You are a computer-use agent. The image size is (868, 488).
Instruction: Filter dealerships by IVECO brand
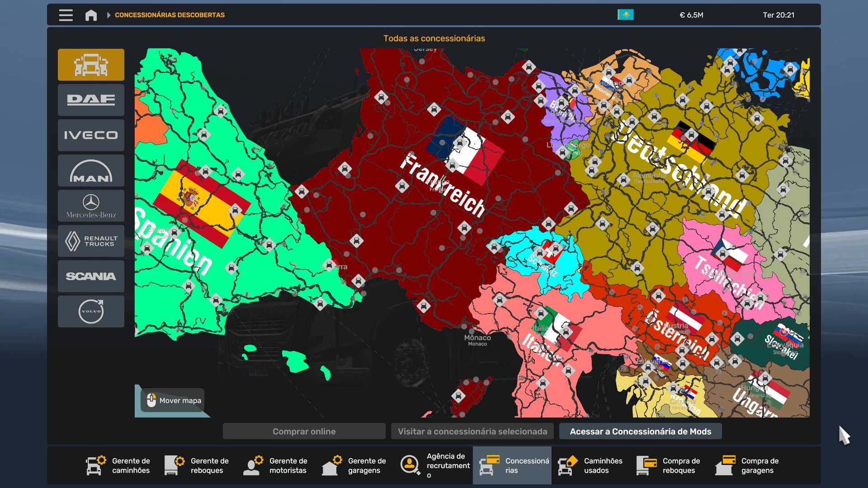(91, 135)
